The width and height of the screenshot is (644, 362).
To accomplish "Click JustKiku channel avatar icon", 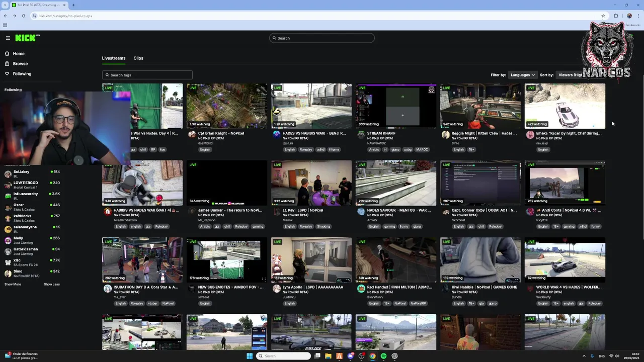I will pos(276,288).
